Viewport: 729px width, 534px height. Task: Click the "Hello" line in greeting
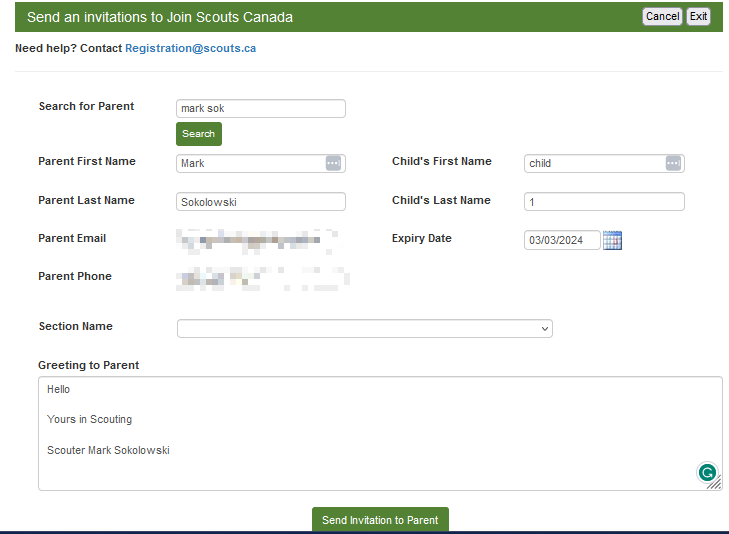tap(58, 389)
